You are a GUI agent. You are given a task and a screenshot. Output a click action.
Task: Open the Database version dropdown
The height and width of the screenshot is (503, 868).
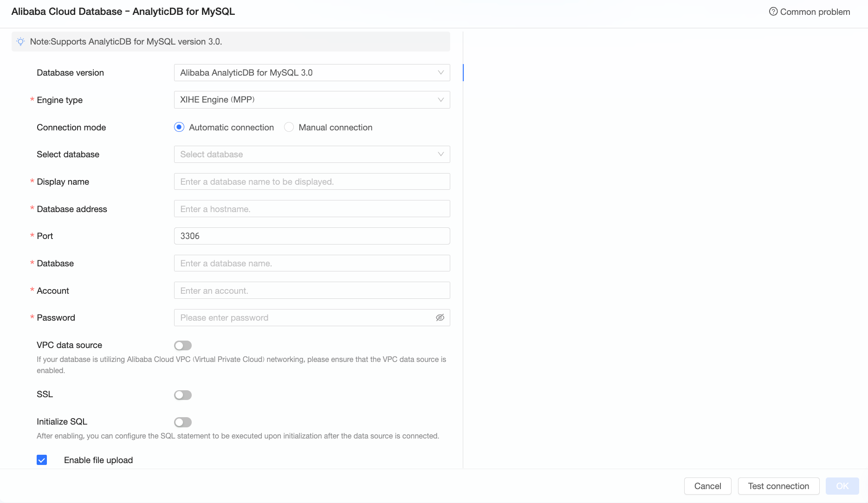[x=312, y=73]
